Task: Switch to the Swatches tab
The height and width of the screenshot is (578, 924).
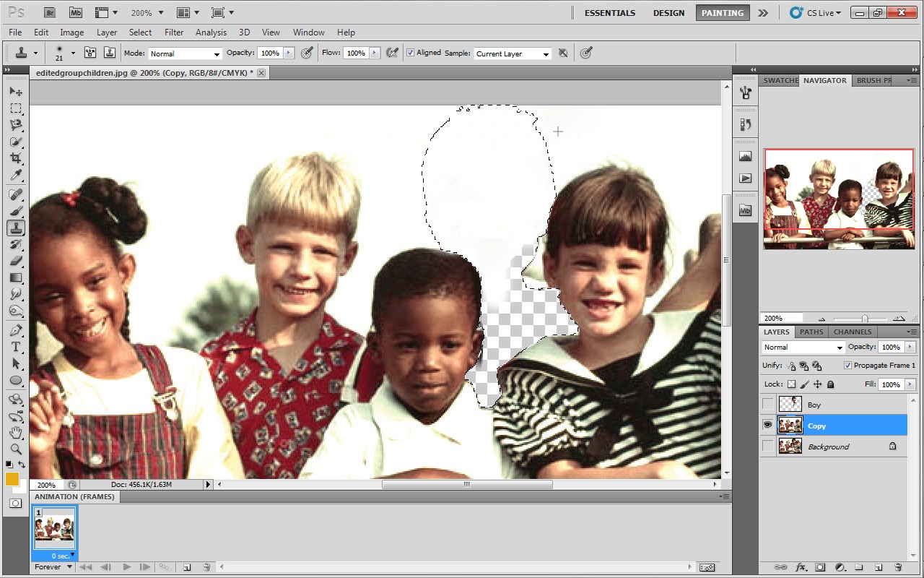Action: pyautogui.click(x=780, y=81)
